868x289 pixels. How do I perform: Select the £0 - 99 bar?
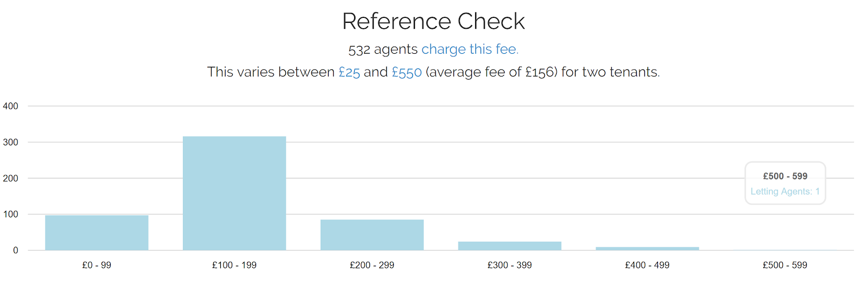coord(97,233)
